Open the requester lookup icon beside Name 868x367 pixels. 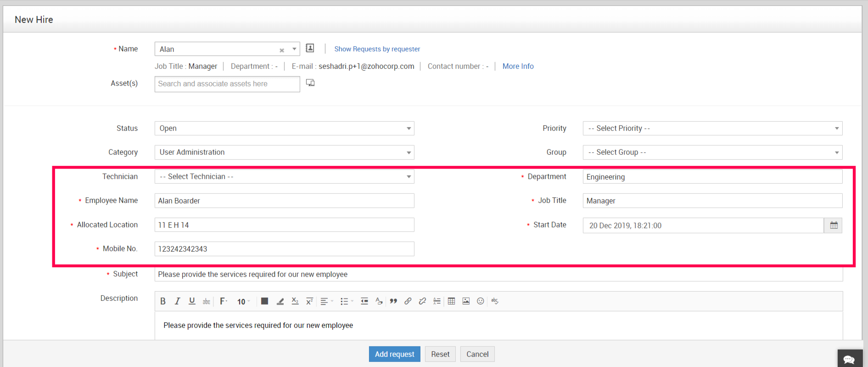(310, 48)
